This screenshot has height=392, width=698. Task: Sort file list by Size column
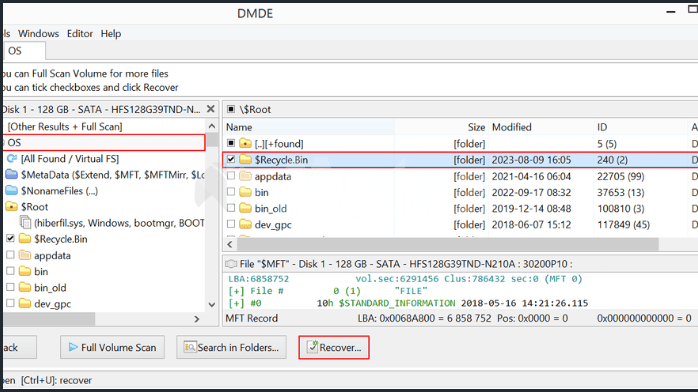click(x=441, y=127)
